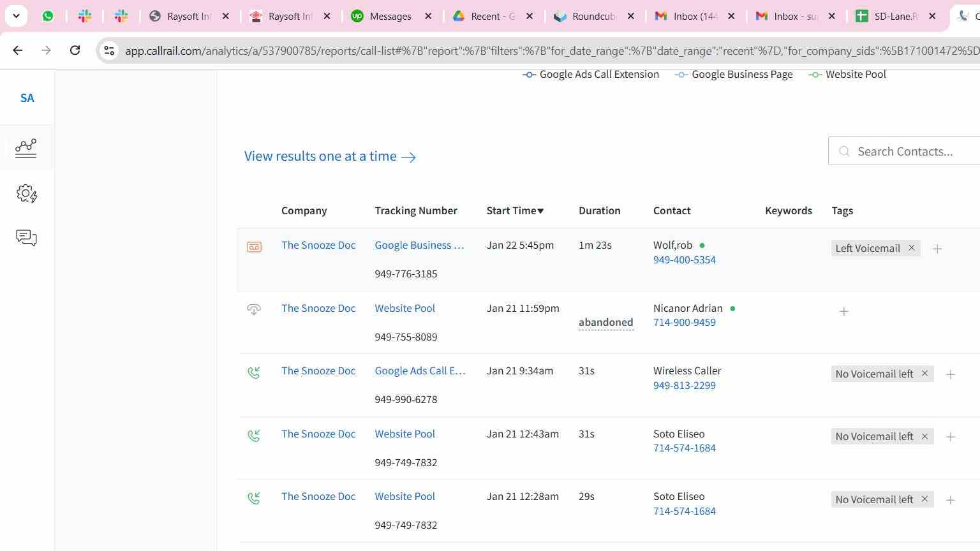Click the Tracking Number column header
This screenshot has width=980, height=551.
tap(416, 210)
